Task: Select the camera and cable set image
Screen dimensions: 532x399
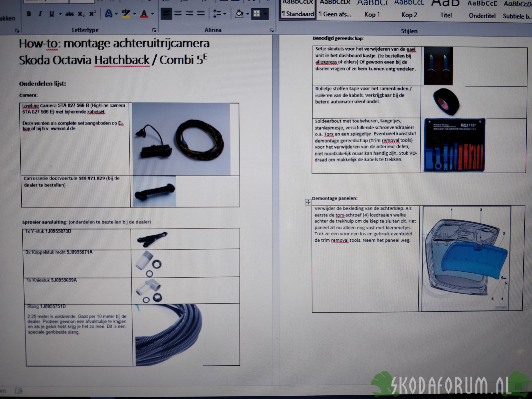Action: (x=181, y=139)
